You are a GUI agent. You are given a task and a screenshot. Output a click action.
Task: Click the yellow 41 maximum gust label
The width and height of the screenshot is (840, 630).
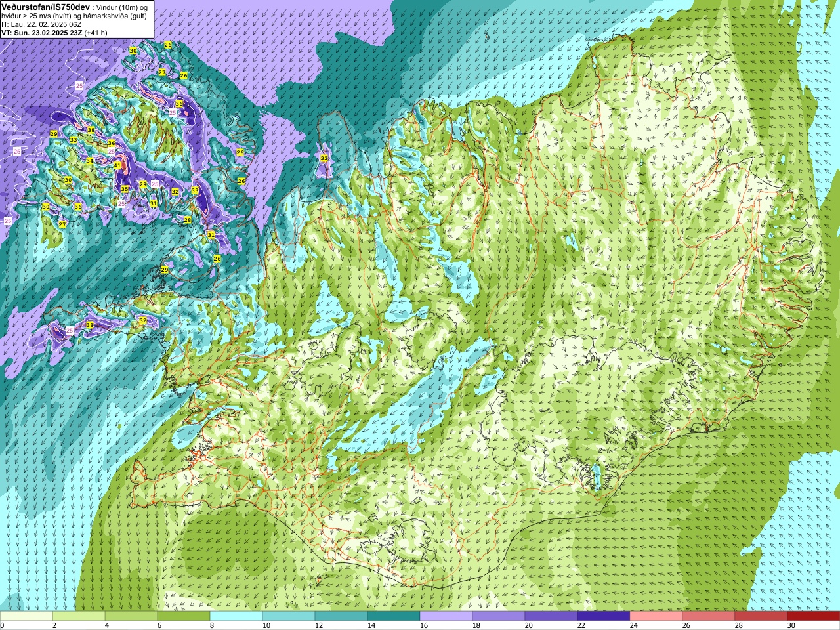click(x=117, y=165)
